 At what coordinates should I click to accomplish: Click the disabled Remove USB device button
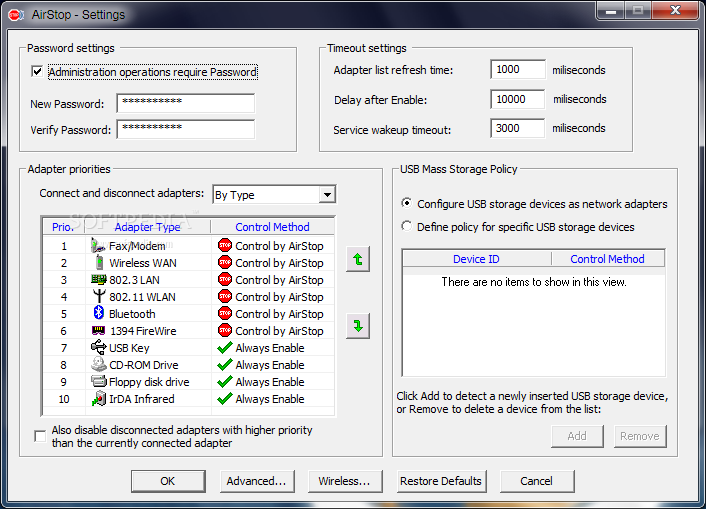pyautogui.click(x=640, y=436)
